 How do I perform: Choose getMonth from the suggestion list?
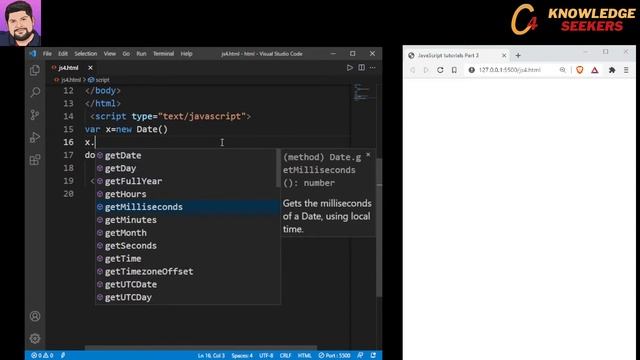point(187,233)
